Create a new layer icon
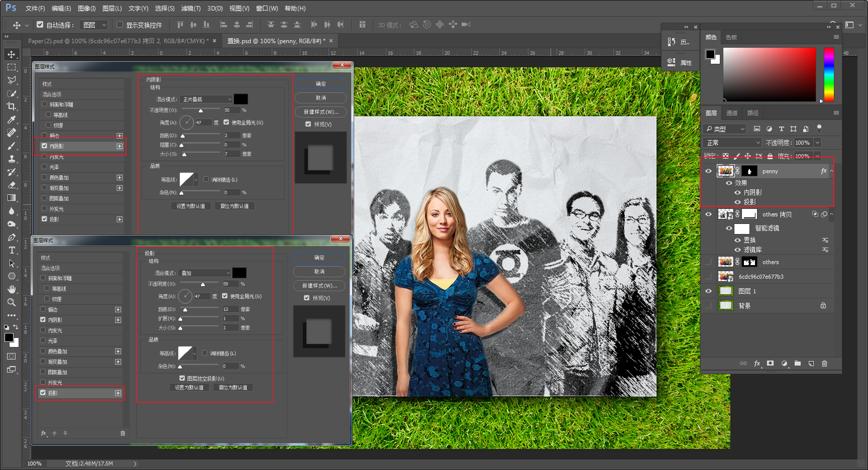The width and height of the screenshot is (868, 470). coord(811,364)
